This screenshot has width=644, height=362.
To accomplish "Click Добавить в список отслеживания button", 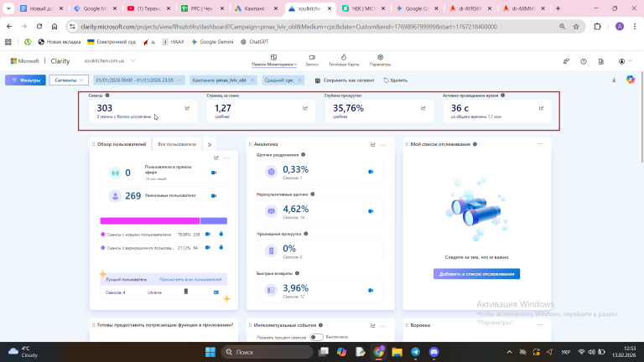I will pyautogui.click(x=476, y=274).
